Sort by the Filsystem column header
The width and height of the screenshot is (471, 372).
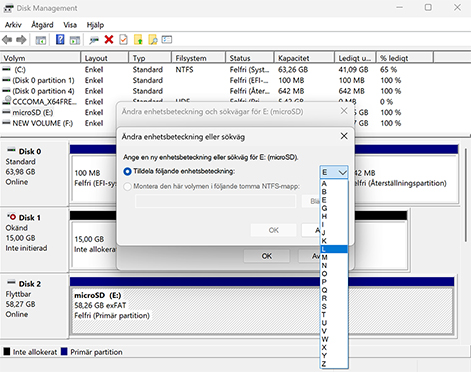point(198,58)
